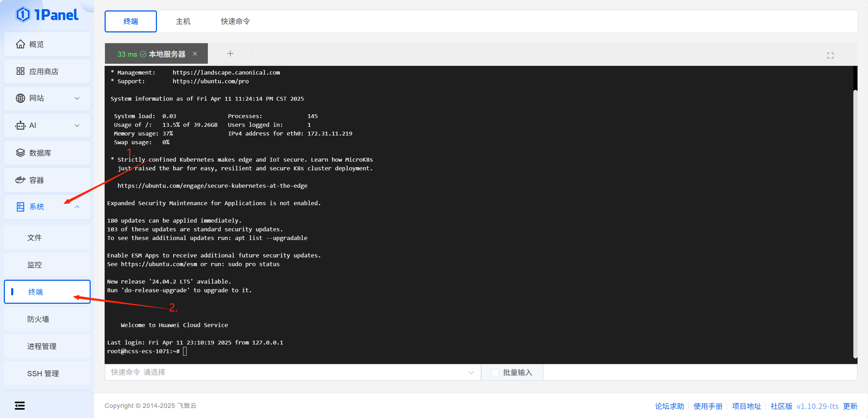Open 容器 containers docker icon
868x418 pixels.
point(21,180)
